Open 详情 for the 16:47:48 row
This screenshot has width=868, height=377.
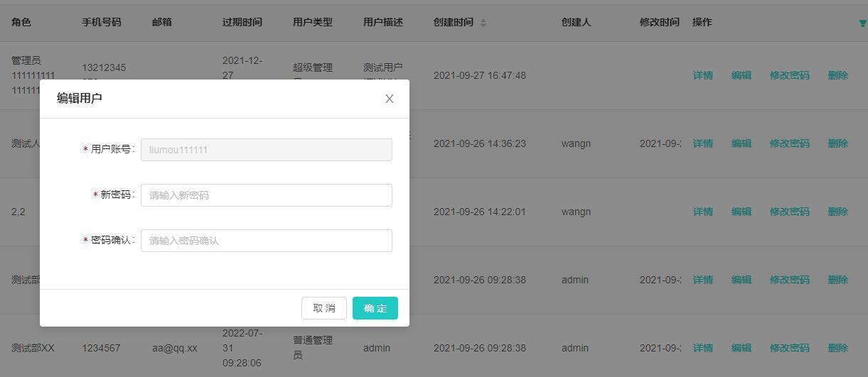(702, 75)
